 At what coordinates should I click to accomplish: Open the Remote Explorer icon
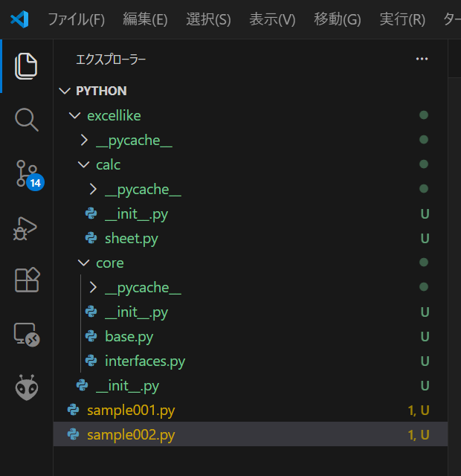26,335
